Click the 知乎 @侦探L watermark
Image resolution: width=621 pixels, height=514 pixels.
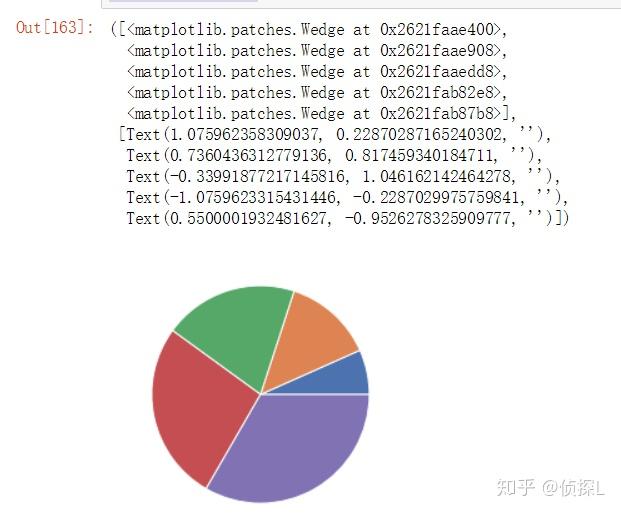551,487
